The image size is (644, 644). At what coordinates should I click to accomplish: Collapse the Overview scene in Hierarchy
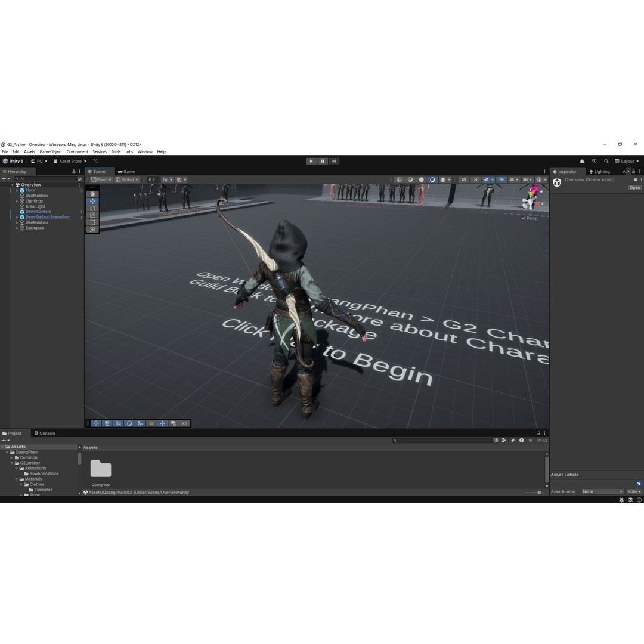[x=13, y=185]
